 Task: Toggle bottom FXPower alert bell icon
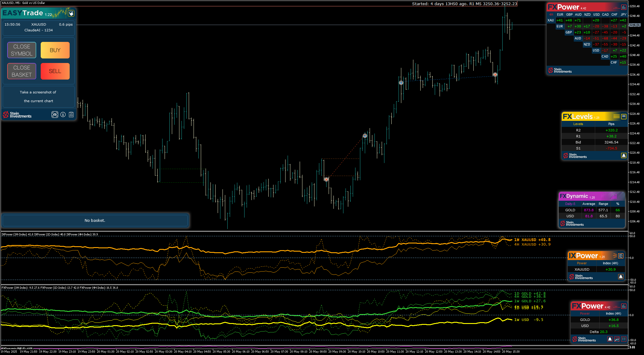point(610,339)
